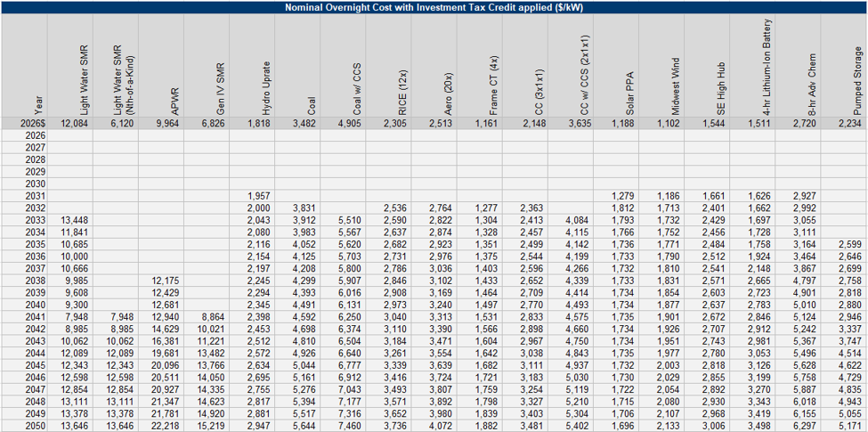Click Frame CT value 1,759 for 2047
Viewport: 868px width, 432px height.
coord(487,390)
